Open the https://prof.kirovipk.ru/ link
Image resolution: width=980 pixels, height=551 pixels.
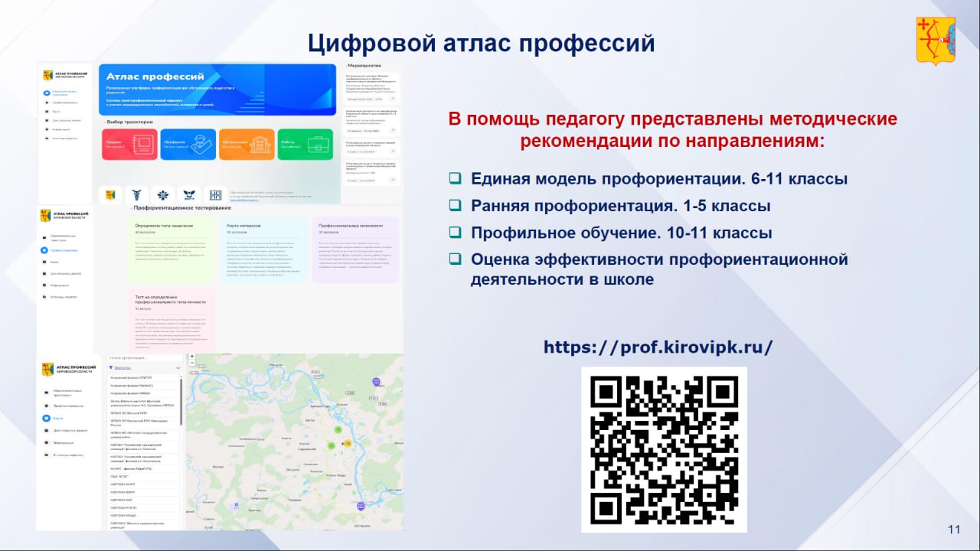coord(658,347)
